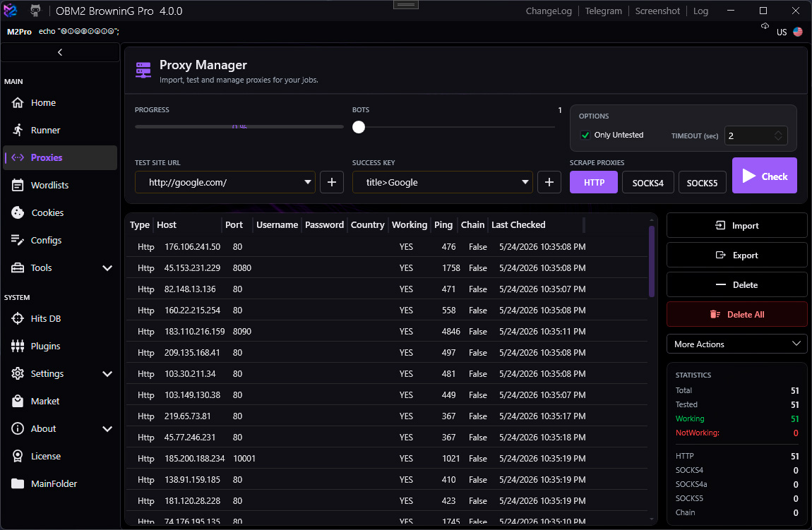Add a new success key

pos(549,182)
